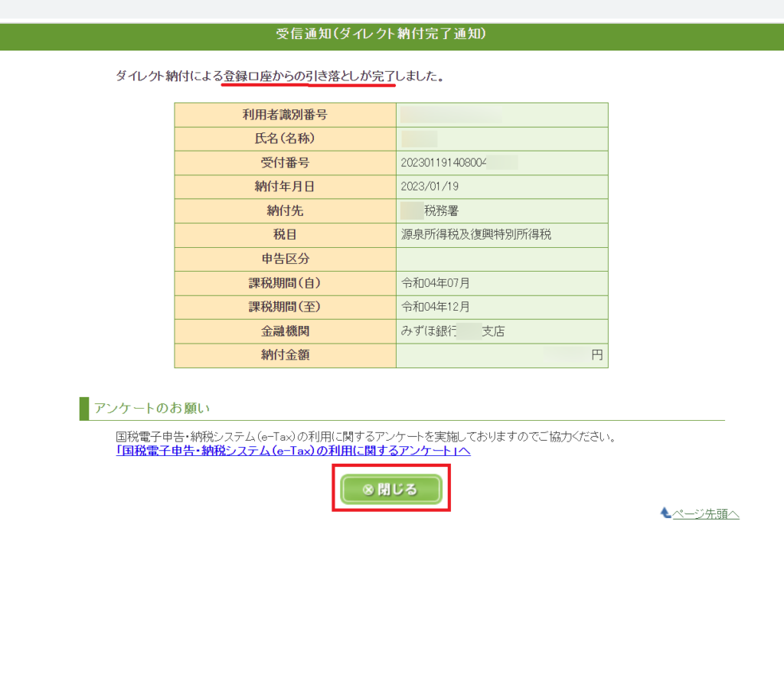Open the e-Tax利用に関するアンケート link
The image size is (784, 691).
tap(292, 451)
